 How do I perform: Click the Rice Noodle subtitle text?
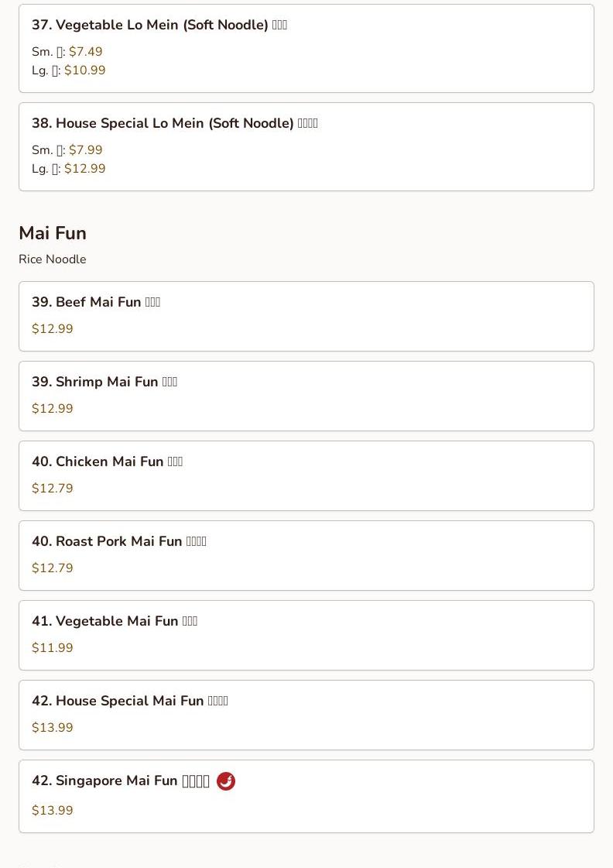[53, 259]
